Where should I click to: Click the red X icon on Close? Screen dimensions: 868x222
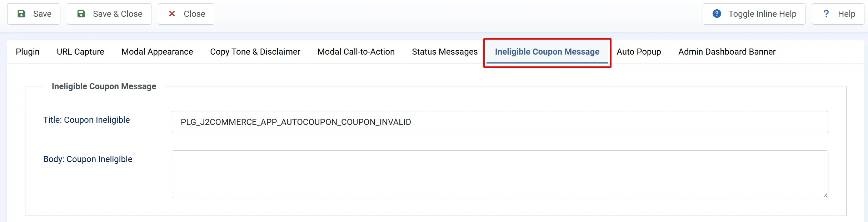tap(172, 14)
